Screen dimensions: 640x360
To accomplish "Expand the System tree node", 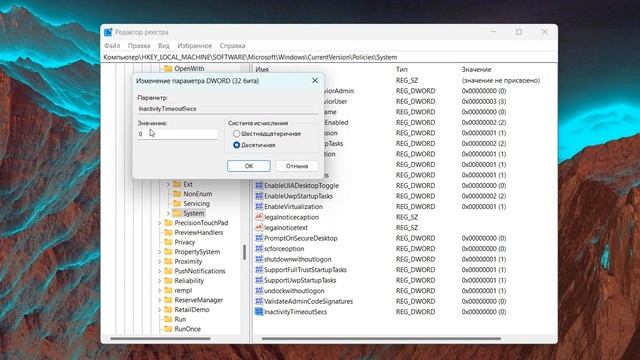I will [x=168, y=213].
